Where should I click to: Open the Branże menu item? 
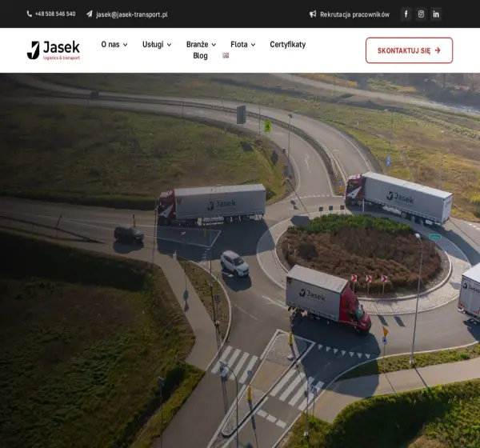click(197, 45)
